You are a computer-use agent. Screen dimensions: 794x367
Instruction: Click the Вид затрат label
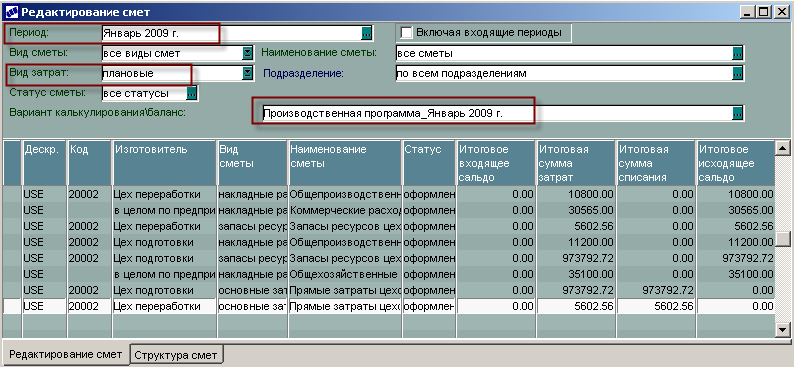pos(38,72)
